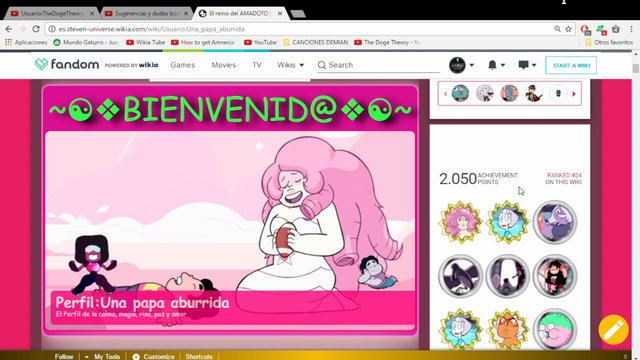
Task: Expand My Tools menu in the bottom bar
Action: point(103,356)
